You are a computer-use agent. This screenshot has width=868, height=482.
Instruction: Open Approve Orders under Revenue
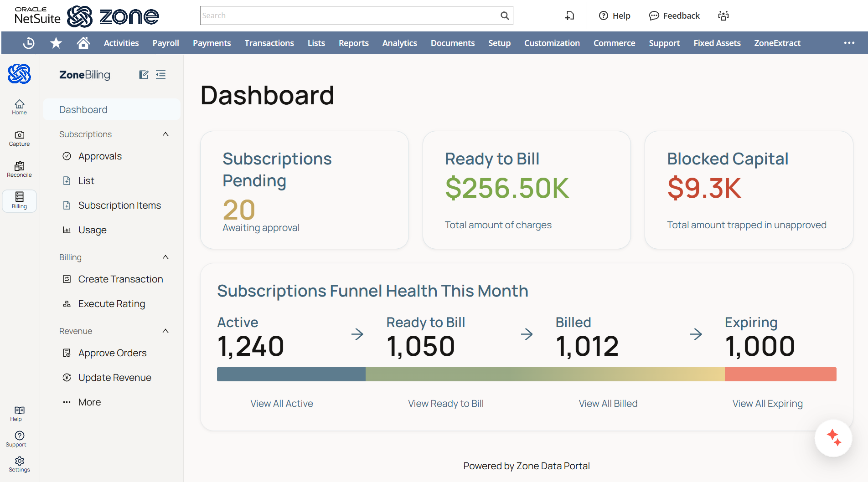pos(112,353)
